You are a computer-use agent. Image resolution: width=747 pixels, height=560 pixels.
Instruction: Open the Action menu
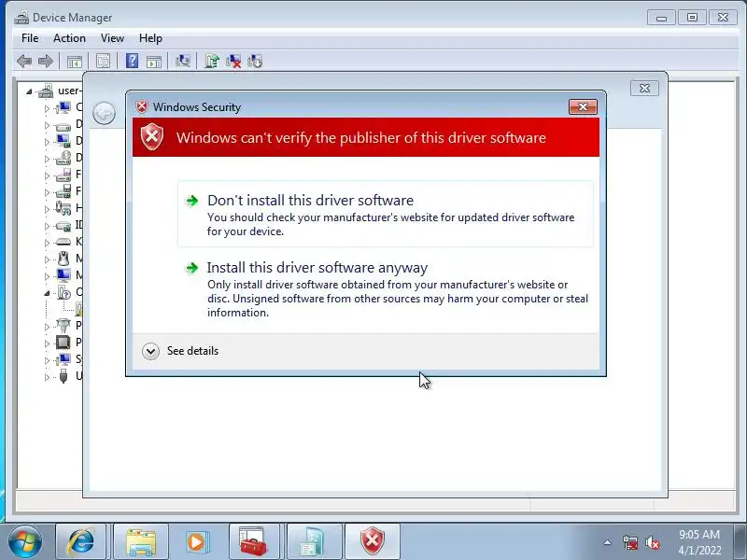click(x=69, y=38)
